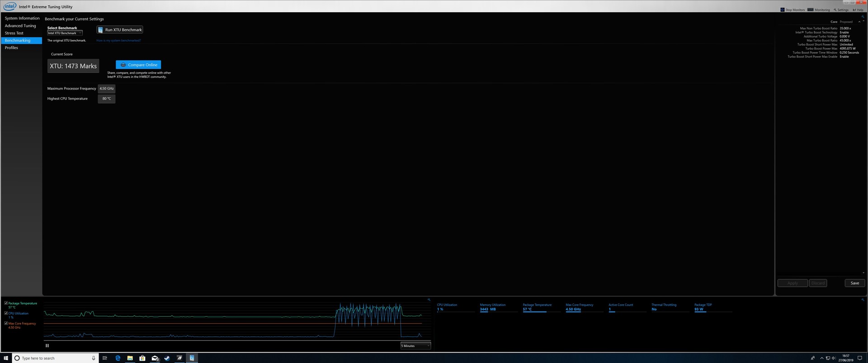This screenshot has width=868, height=363.
Task: Click Turbo Boost Power Max 4095.875 W value
Action: click(848, 48)
